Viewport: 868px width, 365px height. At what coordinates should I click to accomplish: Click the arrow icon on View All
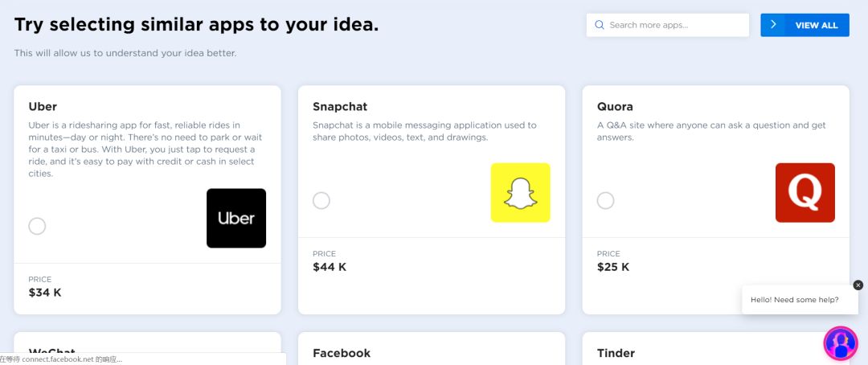coord(773,25)
